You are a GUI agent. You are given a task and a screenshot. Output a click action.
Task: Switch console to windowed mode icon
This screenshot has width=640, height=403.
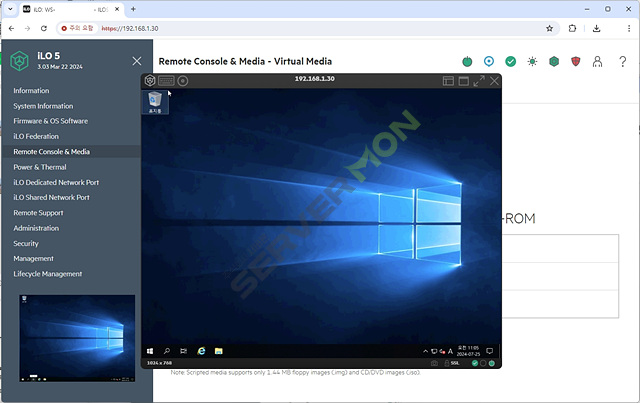click(464, 81)
